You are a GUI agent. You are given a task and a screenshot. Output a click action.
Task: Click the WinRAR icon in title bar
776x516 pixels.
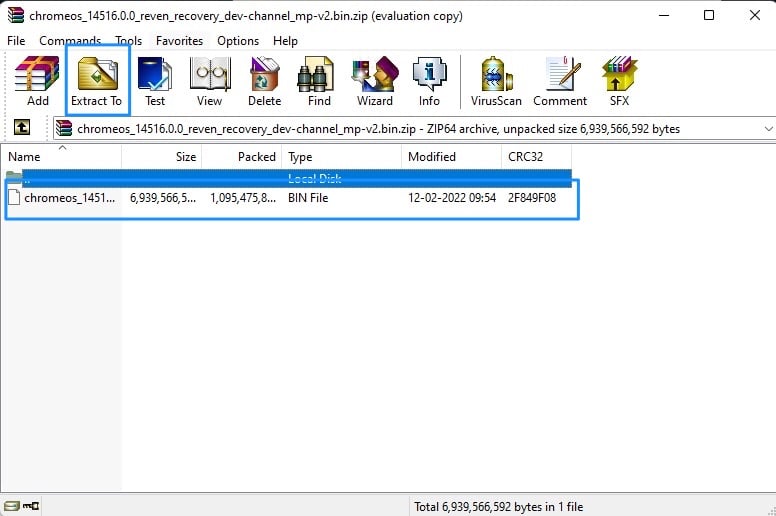[x=16, y=15]
